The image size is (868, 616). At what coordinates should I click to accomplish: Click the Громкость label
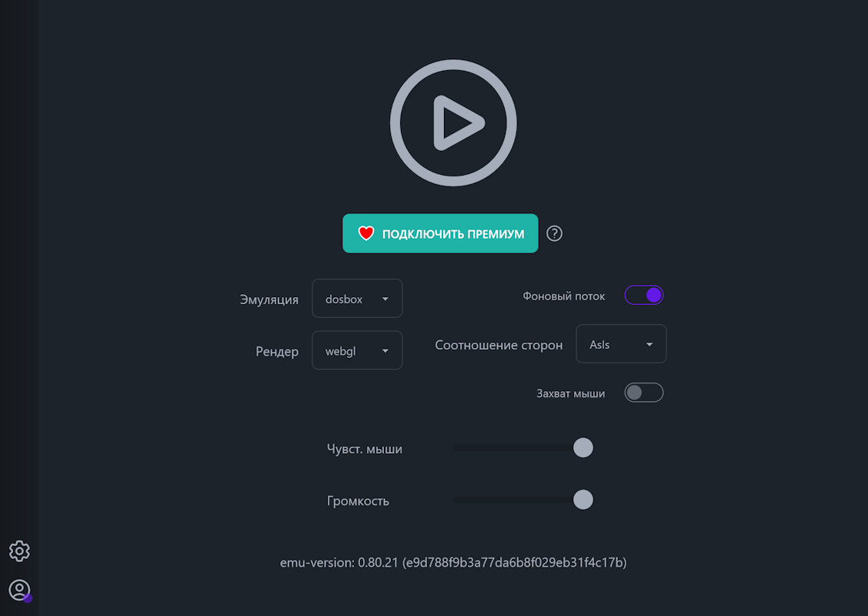tap(358, 501)
